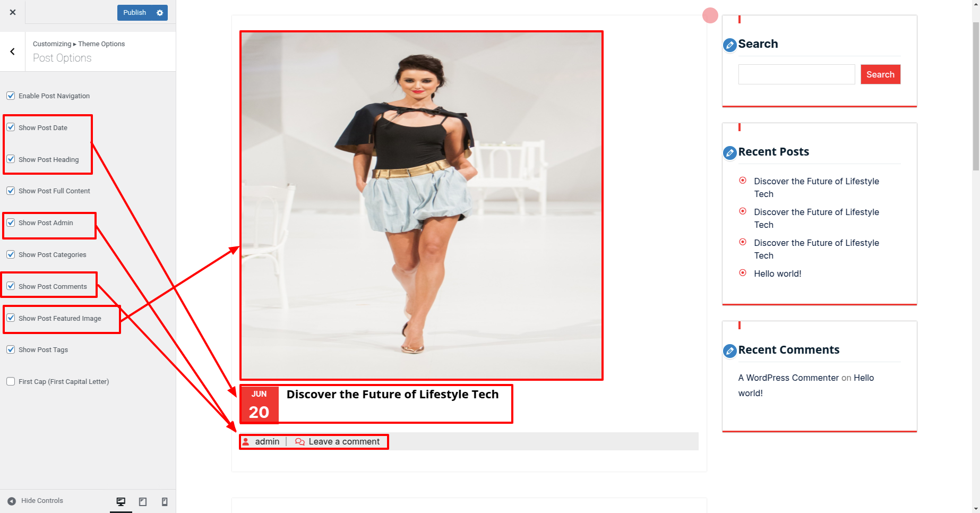Collapse the sidebar via Hide Controls

pos(35,501)
